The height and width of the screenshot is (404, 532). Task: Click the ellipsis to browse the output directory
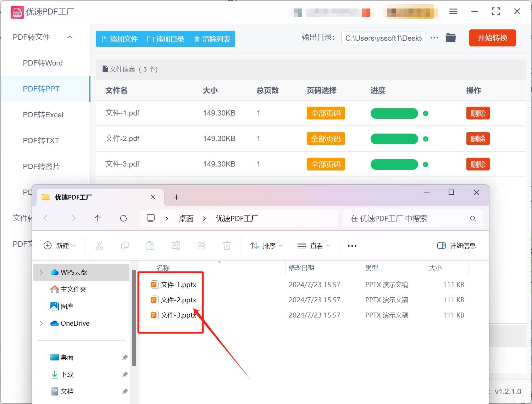[x=434, y=38]
